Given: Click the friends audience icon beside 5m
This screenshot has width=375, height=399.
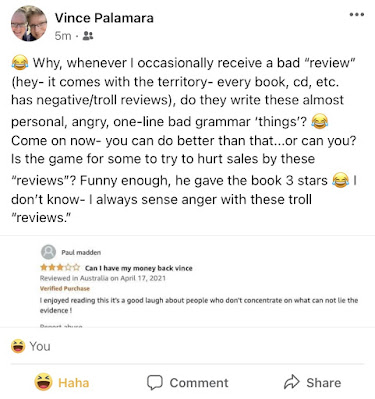Looking at the screenshot, I should (x=88, y=36).
